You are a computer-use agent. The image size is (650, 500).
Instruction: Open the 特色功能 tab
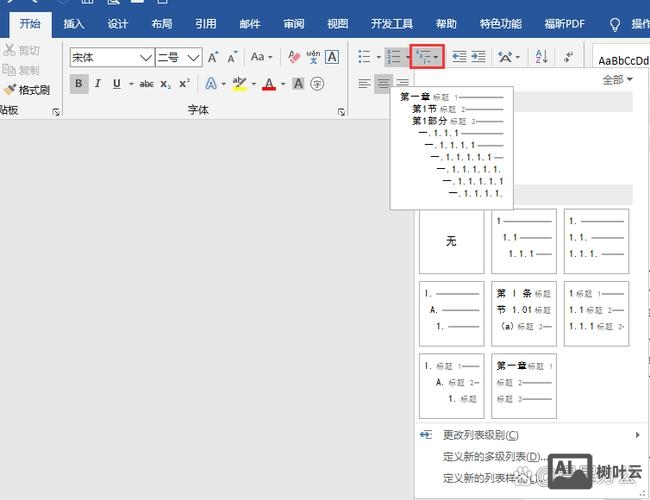500,24
